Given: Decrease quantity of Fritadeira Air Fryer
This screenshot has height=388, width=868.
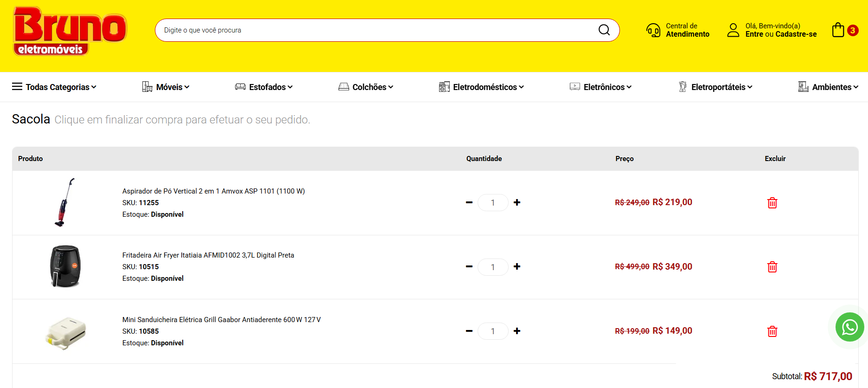Looking at the screenshot, I should [469, 267].
